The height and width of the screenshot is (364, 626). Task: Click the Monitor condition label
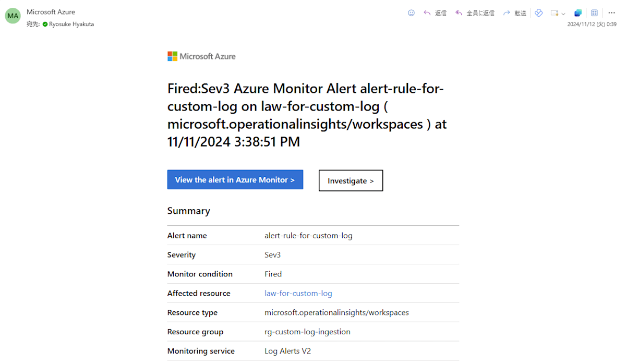pos(200,274)
